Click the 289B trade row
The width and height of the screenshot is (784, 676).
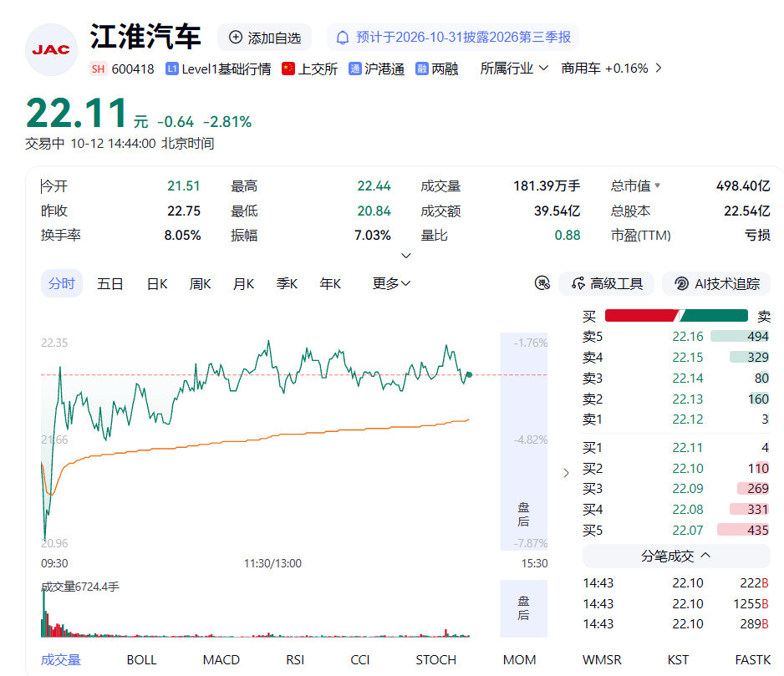point(676,624)
